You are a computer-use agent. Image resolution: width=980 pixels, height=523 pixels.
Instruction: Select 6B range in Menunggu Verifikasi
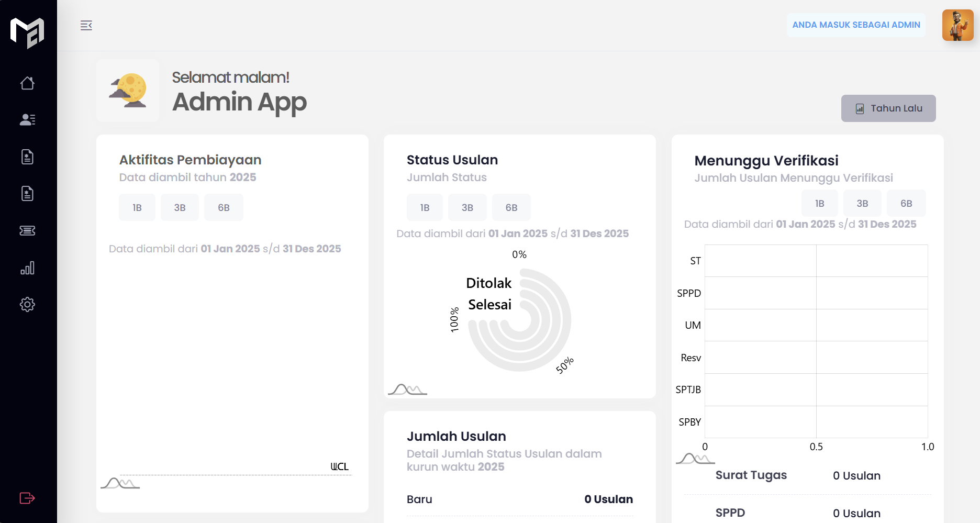click(x=906, y=203)
